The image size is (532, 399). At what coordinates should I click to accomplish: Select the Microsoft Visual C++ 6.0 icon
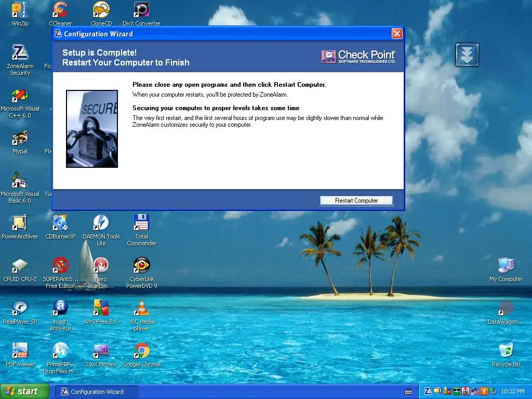pyautogui.click(x=20, y=103)
